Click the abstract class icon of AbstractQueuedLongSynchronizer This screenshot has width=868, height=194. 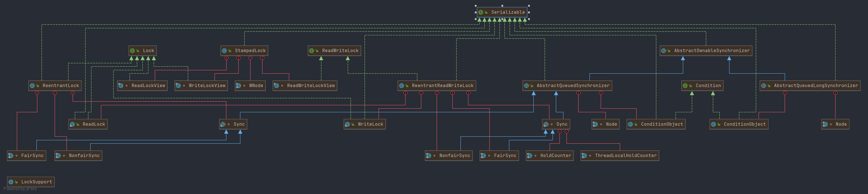point(763,86)
